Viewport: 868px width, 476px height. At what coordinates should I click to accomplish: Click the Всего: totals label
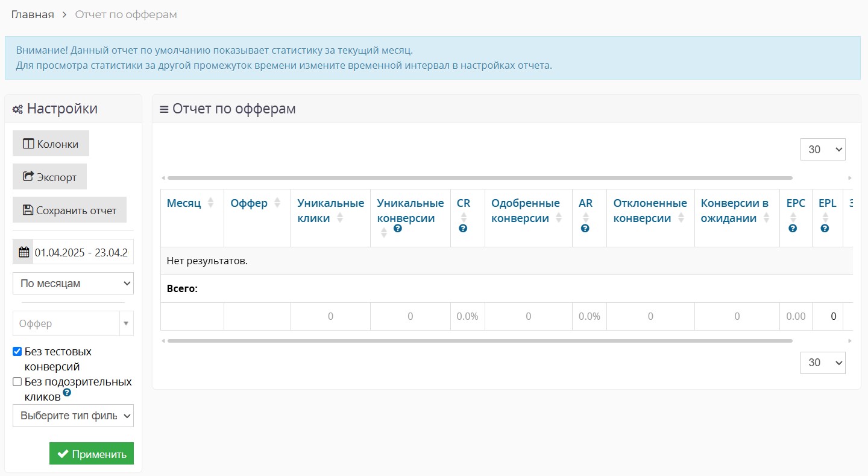coord(182,289)
